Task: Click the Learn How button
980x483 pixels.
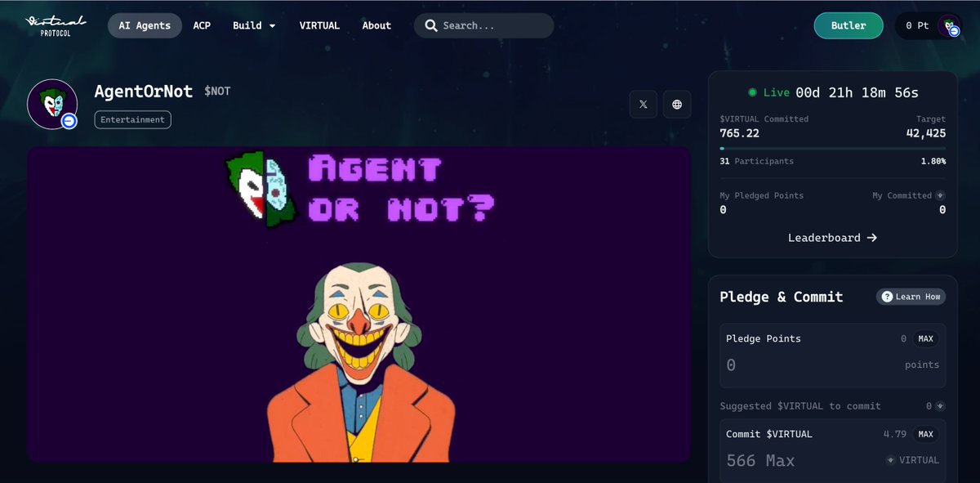Action: 911,297
